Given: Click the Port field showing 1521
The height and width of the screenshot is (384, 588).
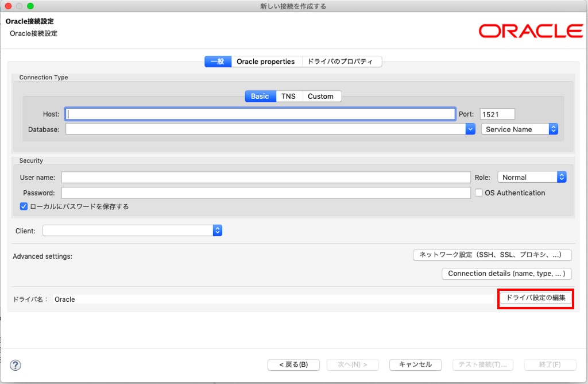Looking at the screenshot, I should 497,114.
